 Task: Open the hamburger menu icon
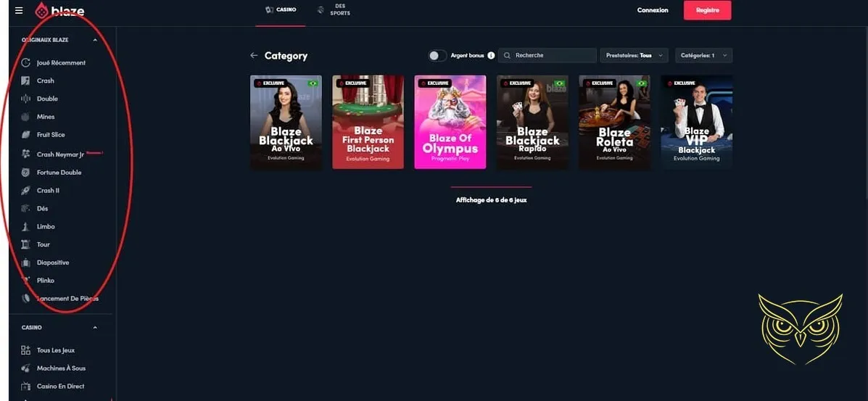pos(19,11)
